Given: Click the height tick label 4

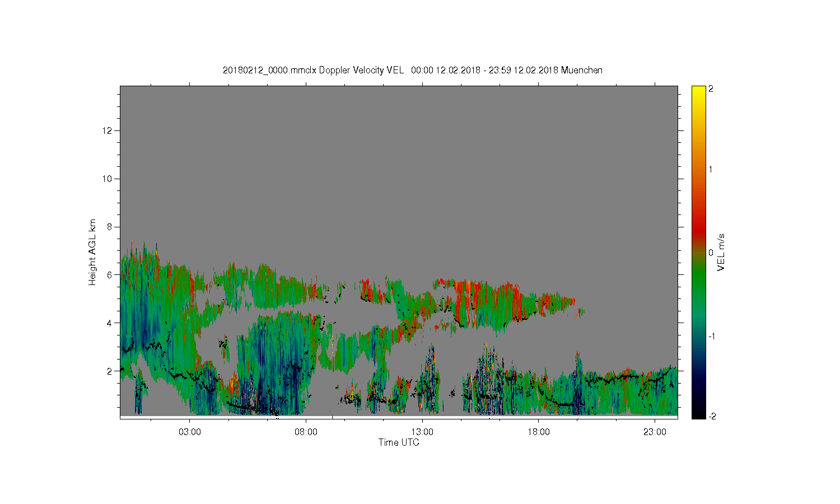Looking at the screenshot, I should coord(110,323).
